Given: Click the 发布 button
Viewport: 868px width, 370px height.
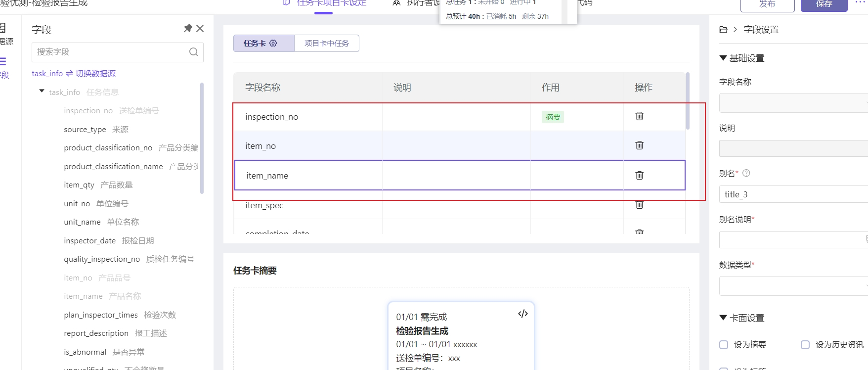Looking at the screenshot, I should coord(767,4).
